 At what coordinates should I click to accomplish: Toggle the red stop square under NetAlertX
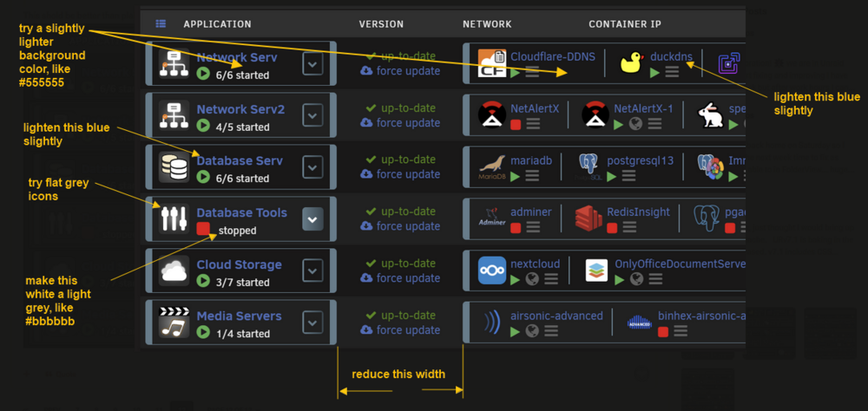tap(516, 124)
